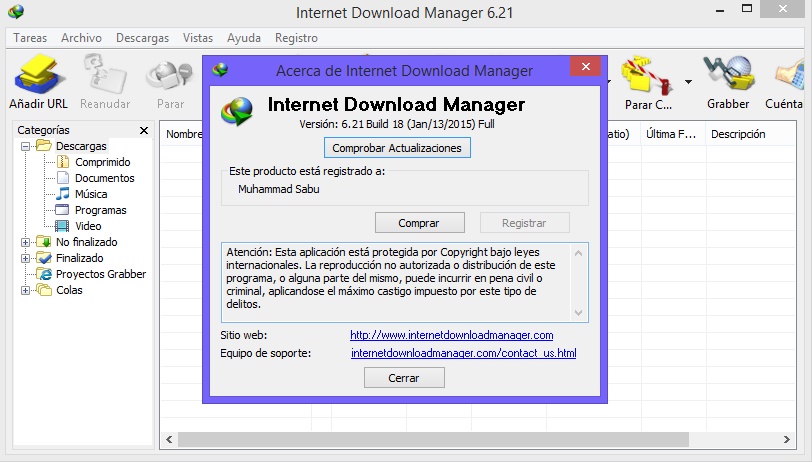
Task: Click version text 6.21 Build 18
Action: pyautogui.click(x=397, y=124)
